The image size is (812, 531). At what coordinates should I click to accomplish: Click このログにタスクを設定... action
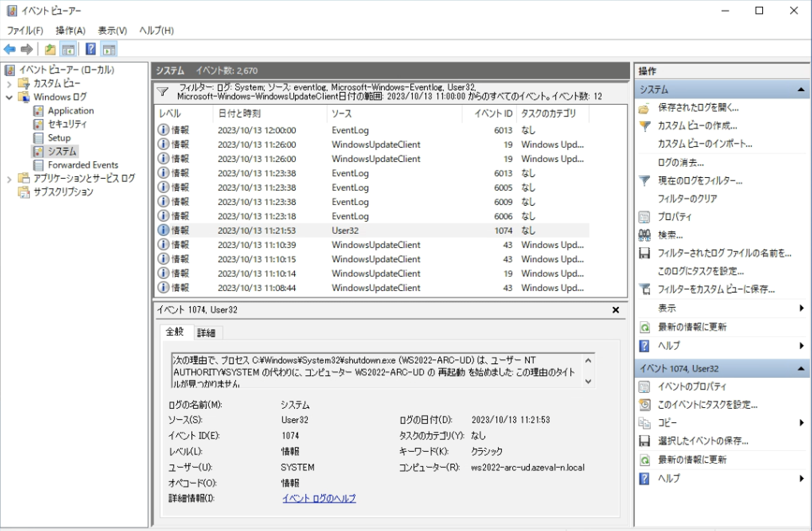click(701, 271)
